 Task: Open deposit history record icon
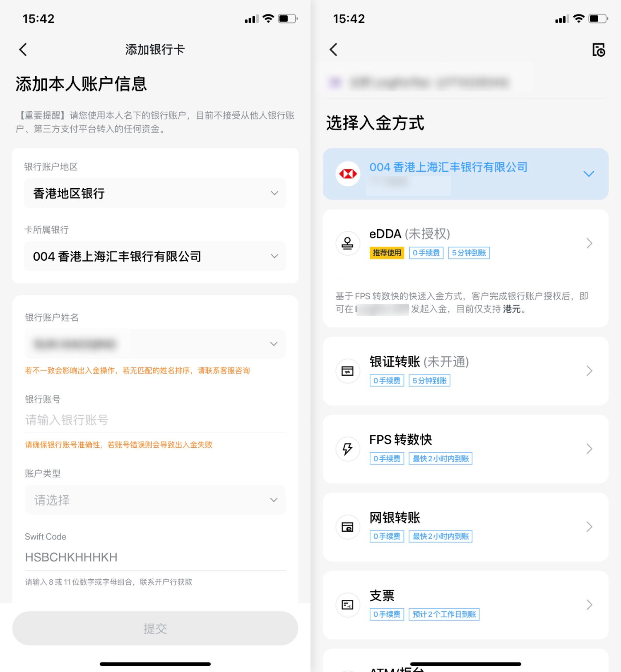coord(599,50)
